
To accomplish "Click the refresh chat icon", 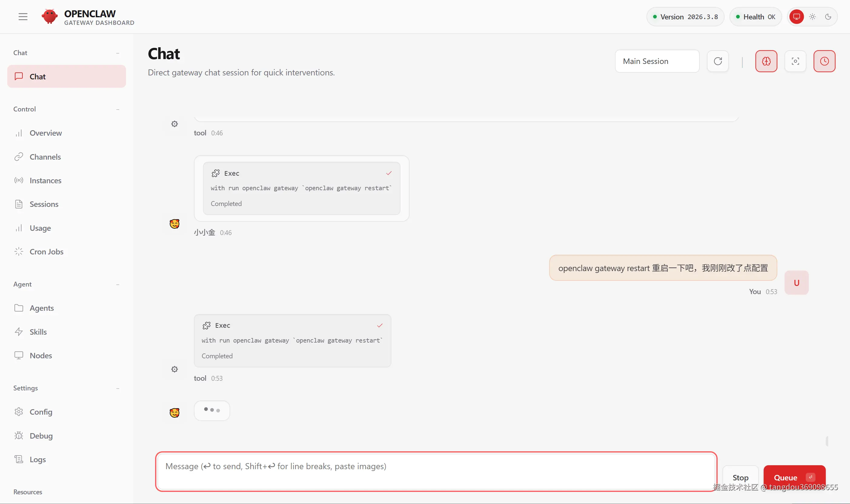I will [x=718, y=61].
